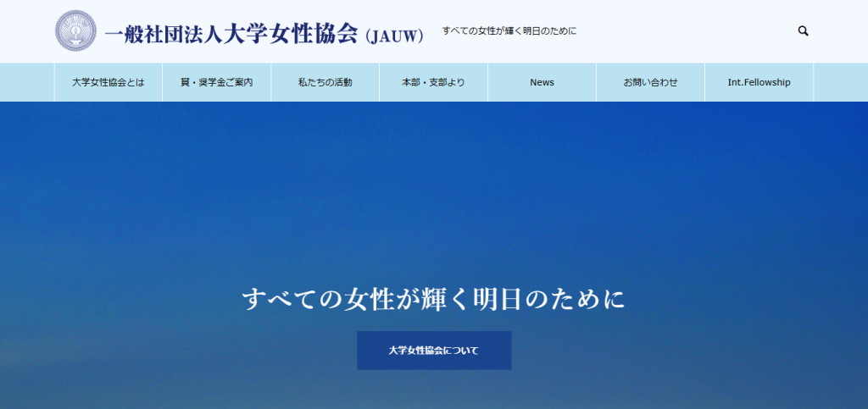Expand the 賞・奨学金ご案内 navigation item
This screenshot has height=409, width=868.
[x=216, y=83]
